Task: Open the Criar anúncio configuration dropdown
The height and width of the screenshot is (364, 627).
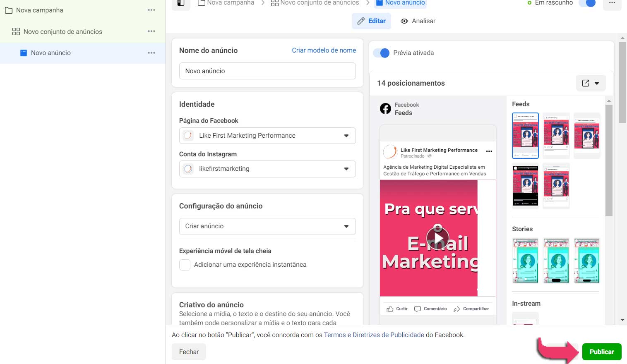Action: pyautogui.click(x=267, y=226)
